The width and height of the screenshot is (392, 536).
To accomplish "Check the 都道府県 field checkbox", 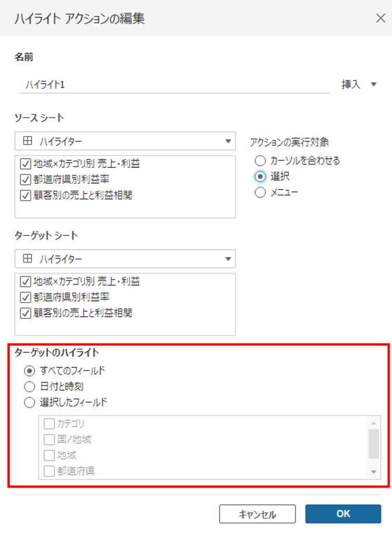I will pyautogui.click(x=49, y=471).
